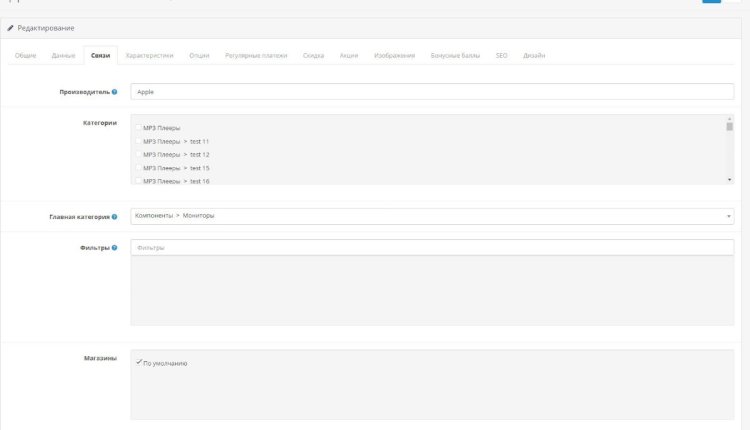Switch to the Общие tab
This screenshot has width=750, height=430.
[x=26, y=55]
